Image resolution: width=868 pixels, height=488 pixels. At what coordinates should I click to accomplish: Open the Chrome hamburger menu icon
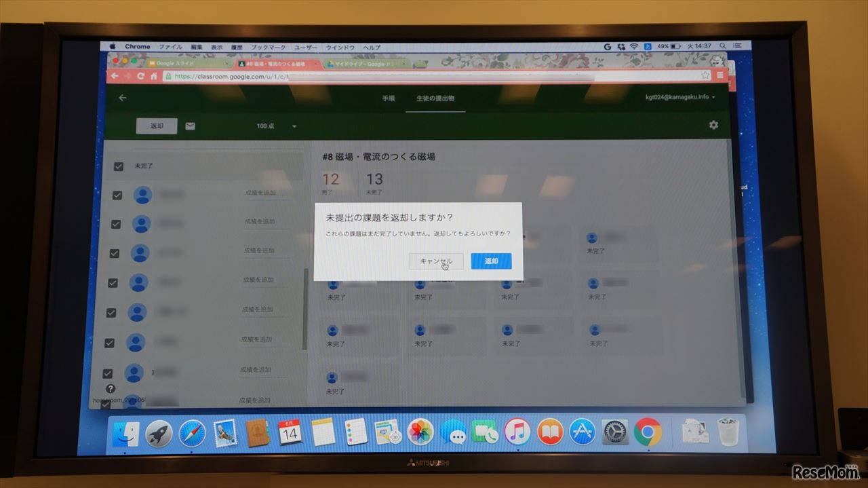(719, 75)
